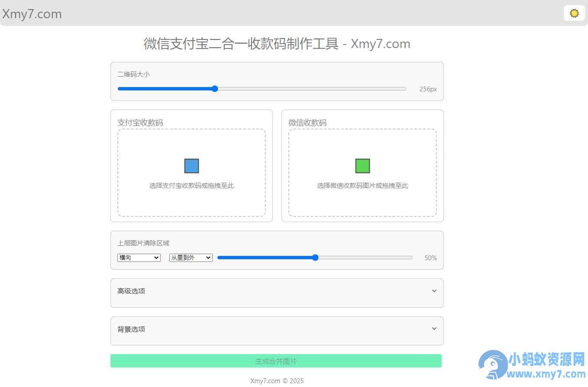The height and width of the screenshot is (387, 588).
Task: Open the Xmy7.com header logo link
Action: click(x=32, y=14)
